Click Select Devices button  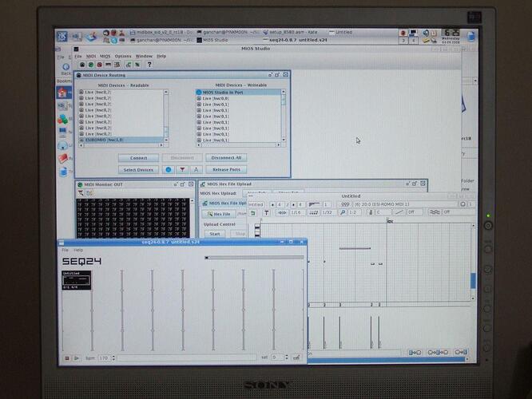click(138, 169)
